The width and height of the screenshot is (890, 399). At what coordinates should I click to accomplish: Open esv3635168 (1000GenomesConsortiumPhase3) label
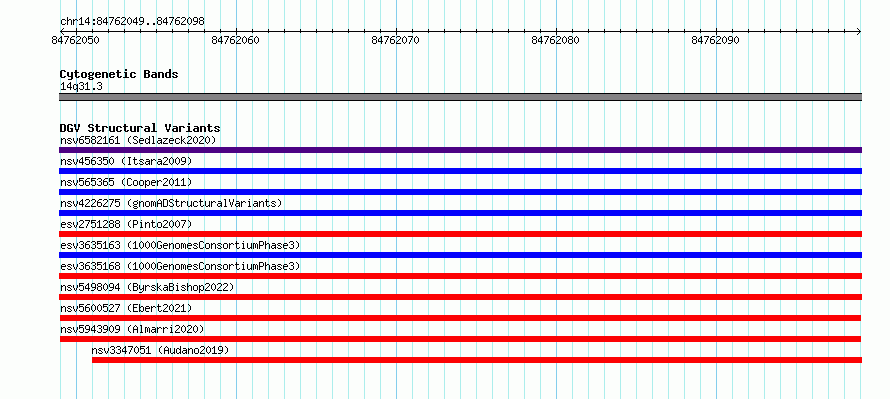180,266
